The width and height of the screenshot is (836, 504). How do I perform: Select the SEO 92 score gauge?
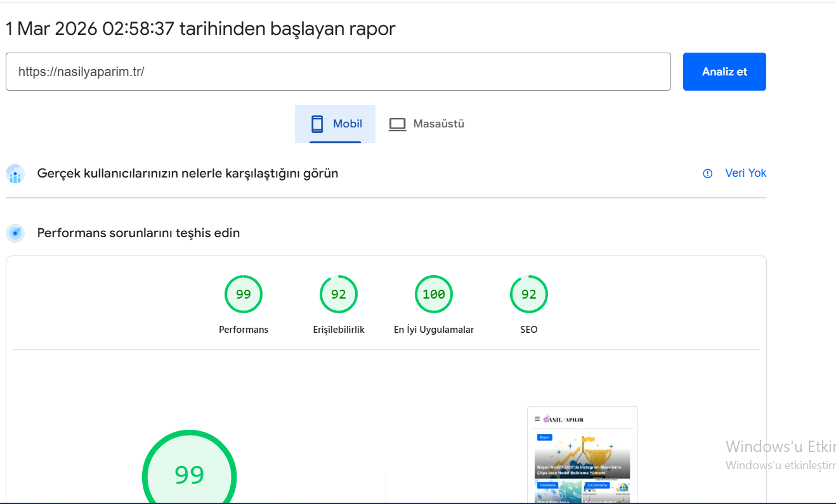[529, 294]
